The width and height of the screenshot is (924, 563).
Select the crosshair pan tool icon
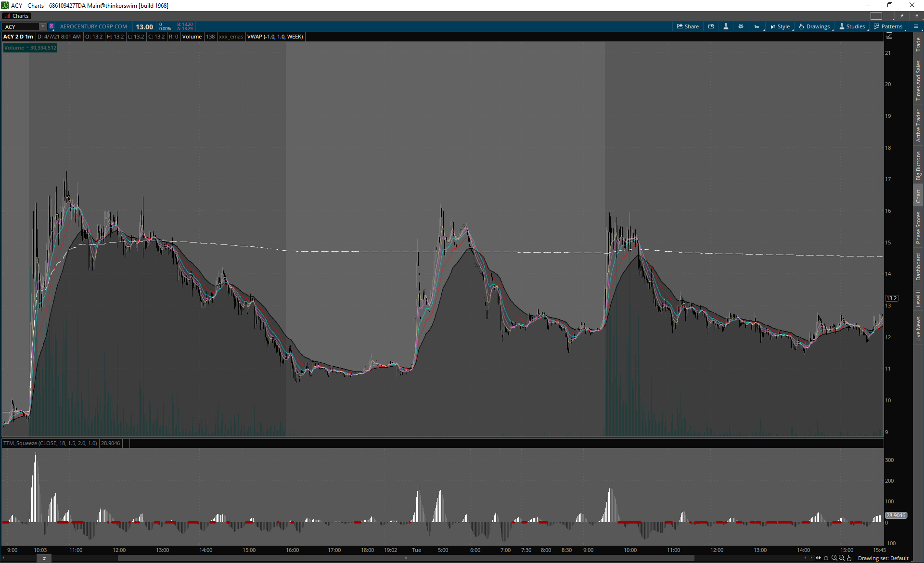tap(826, 558)
